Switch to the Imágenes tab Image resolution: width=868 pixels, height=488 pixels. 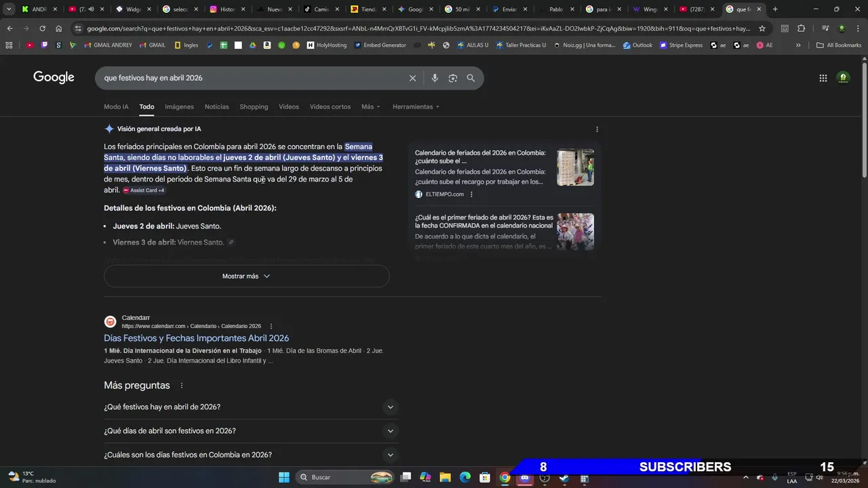[179, 107]
